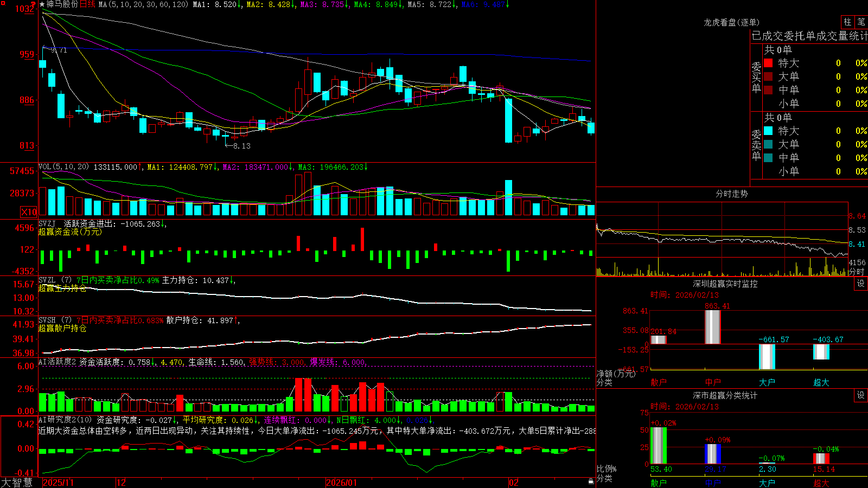Viewport: 868px width, 488px height.
Task: Click the blue 中户 bar at 29.17 percent
Action: [712, 454]
